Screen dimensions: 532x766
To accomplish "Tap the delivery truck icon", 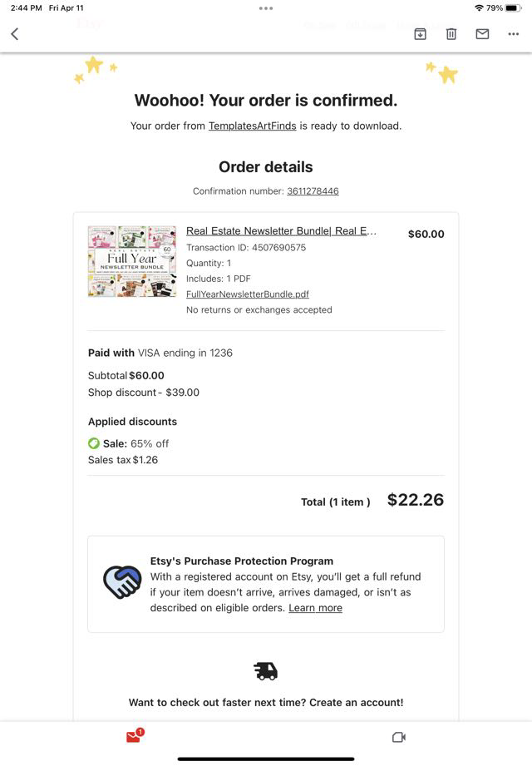I will [x=266, y=671].
